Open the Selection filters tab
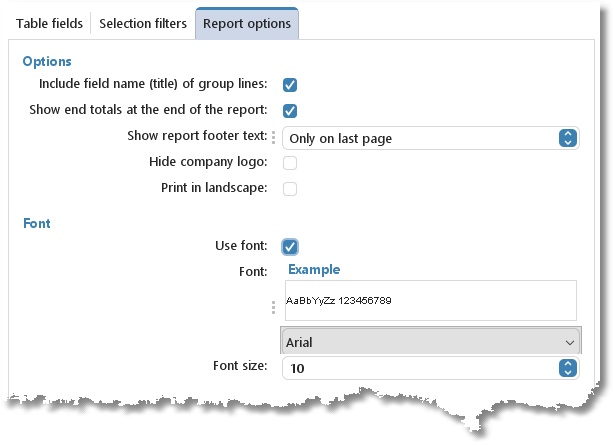This screenshot has width=614, height=446. click(x=143, y=23)
